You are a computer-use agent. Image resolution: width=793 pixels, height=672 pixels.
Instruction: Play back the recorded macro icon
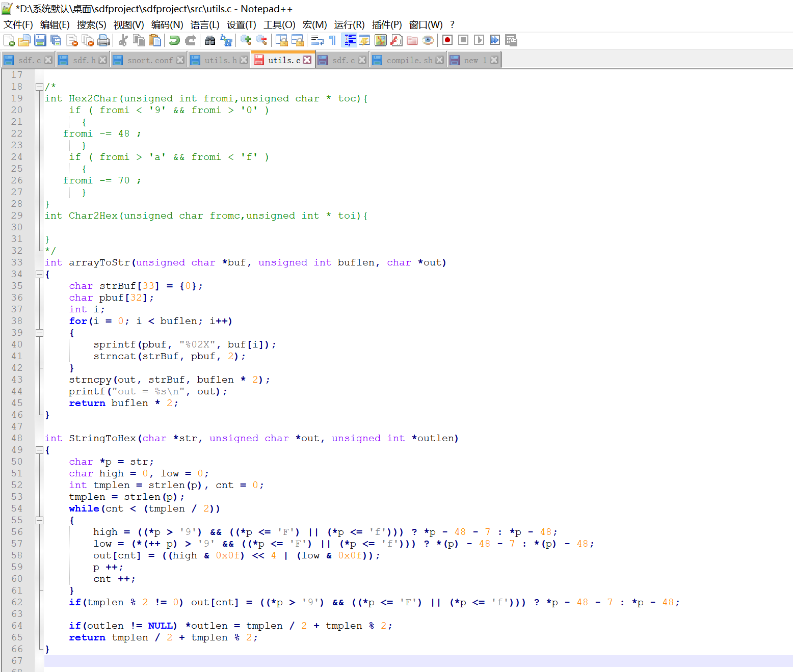pyautogui.click(x=479, y=40)
